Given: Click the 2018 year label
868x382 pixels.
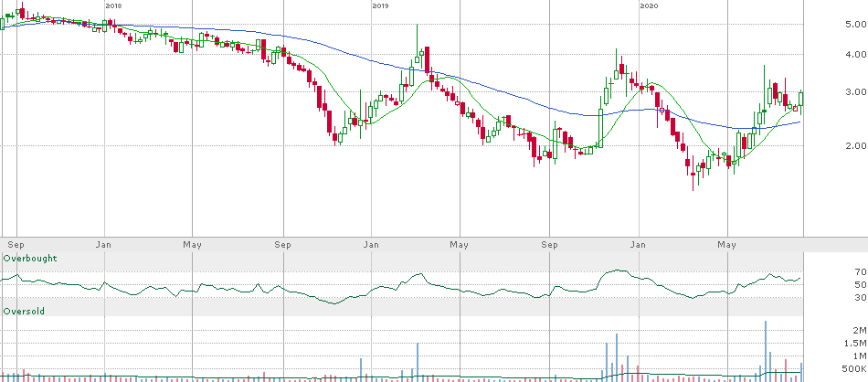Looking at the screenshot, I should tap(113, 5).
